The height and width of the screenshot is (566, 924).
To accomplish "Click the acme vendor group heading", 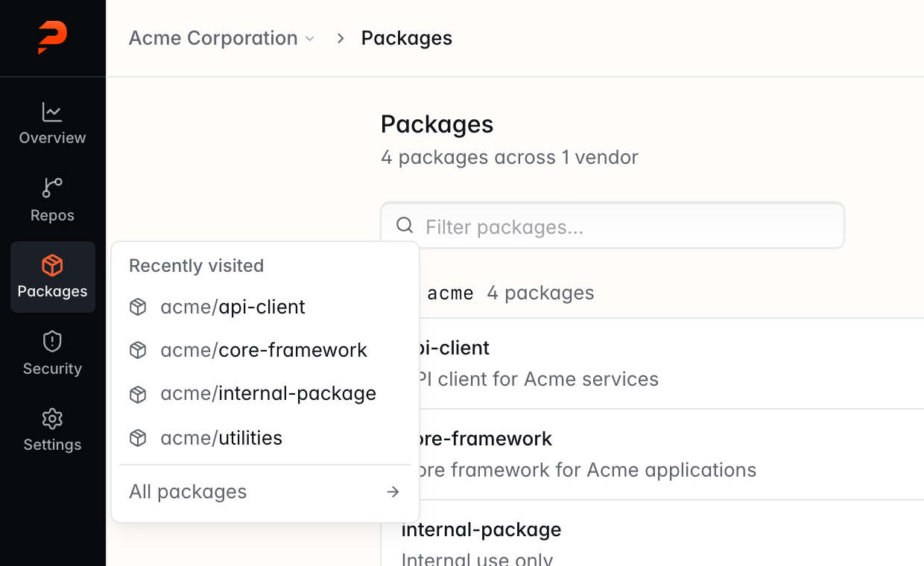I will point(450,293).
